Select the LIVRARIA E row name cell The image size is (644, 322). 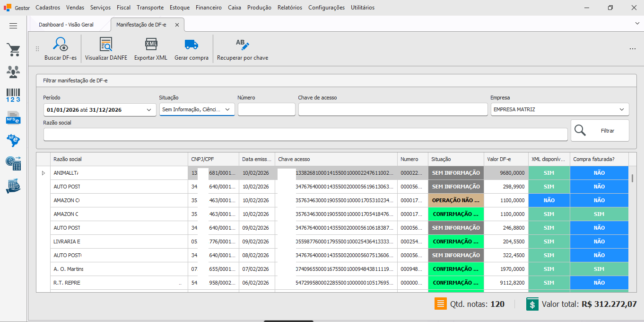tap(119, 241)
